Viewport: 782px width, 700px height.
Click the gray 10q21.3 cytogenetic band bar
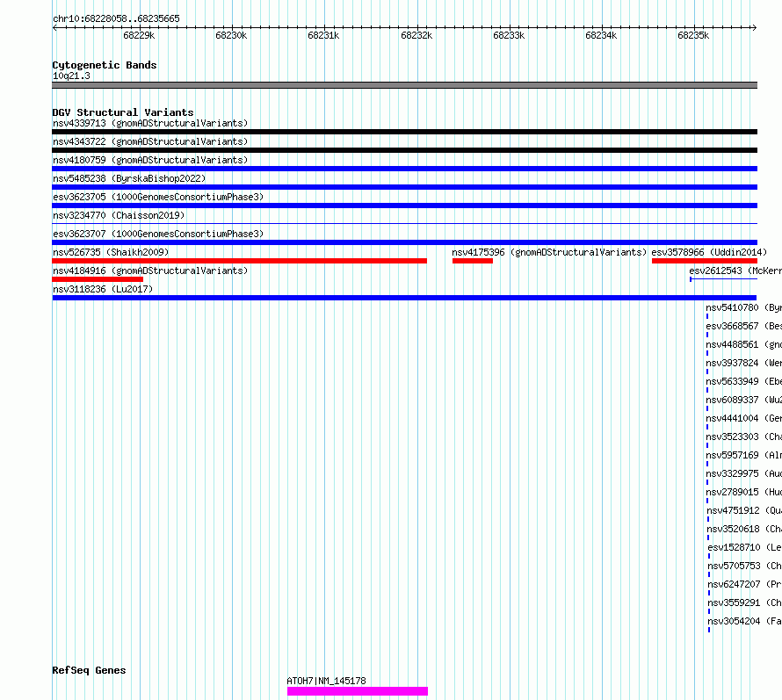[x=404, y=85]
